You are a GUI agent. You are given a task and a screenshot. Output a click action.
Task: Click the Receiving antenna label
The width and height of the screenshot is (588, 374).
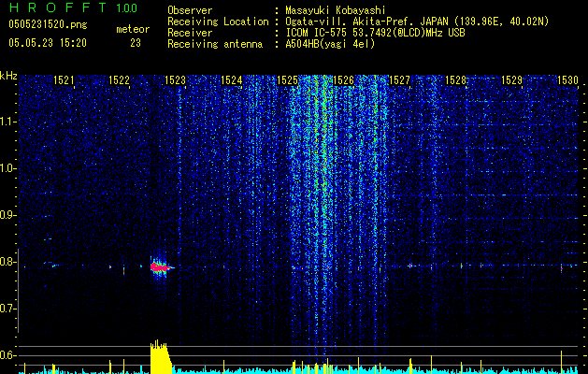click(215, 44)
